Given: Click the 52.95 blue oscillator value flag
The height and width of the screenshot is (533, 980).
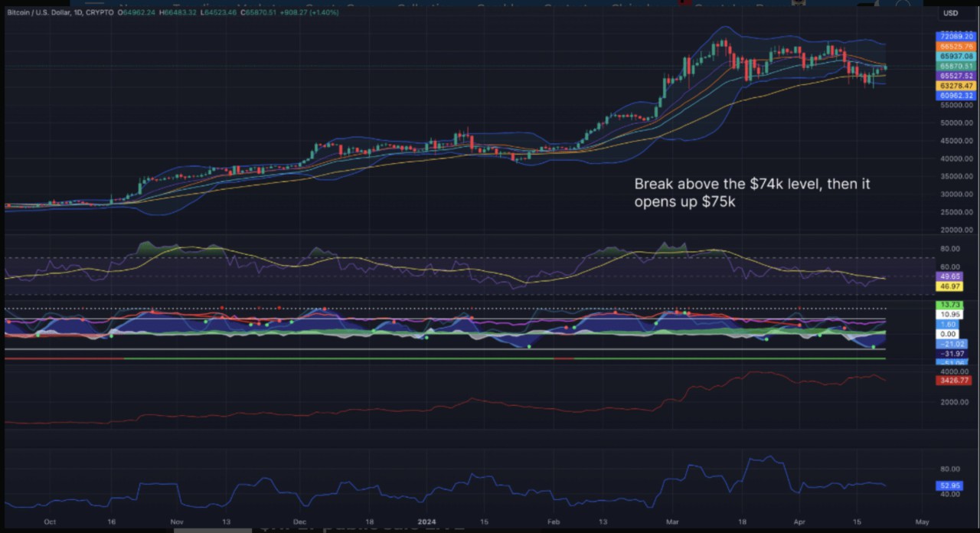Looking at the screenshot, I should (x=950, y=486).
